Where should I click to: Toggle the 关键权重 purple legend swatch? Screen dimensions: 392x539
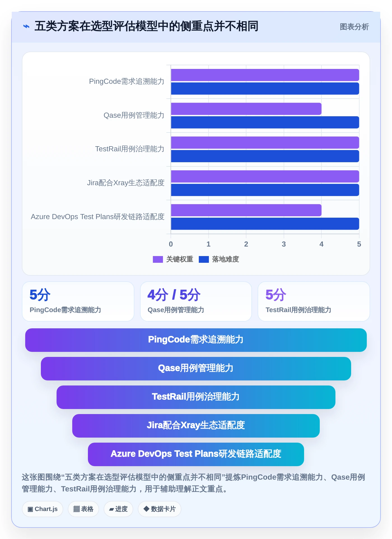click(158, 259)
